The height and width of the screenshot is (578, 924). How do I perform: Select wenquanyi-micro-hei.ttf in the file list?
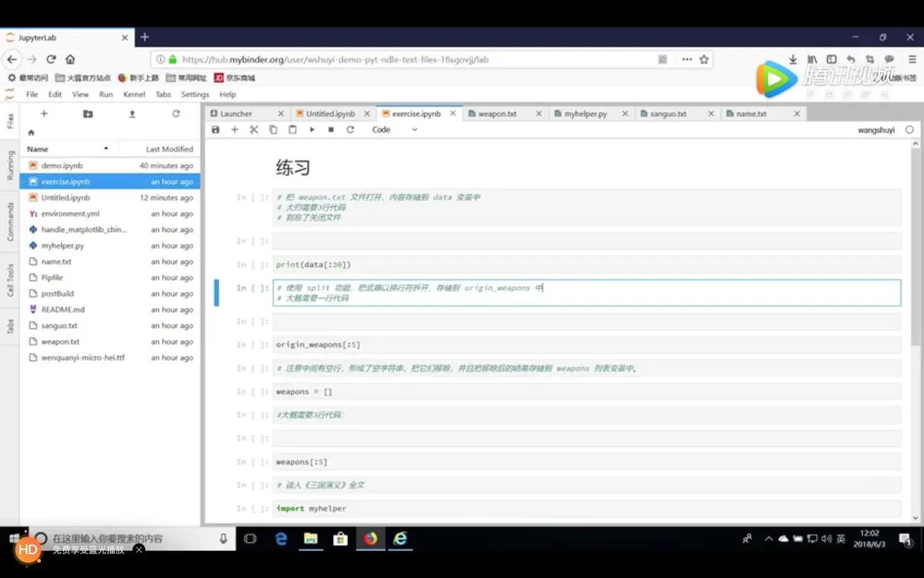[x=110, y=357]
